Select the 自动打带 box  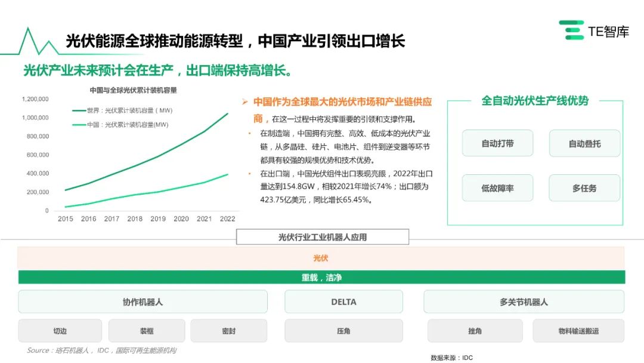[x=497, y=143]
